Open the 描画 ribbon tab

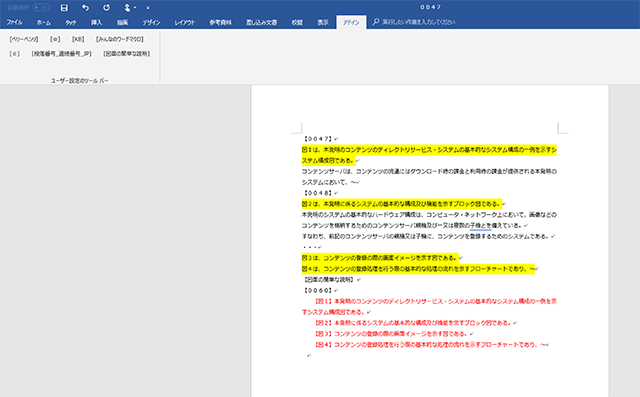122,22
